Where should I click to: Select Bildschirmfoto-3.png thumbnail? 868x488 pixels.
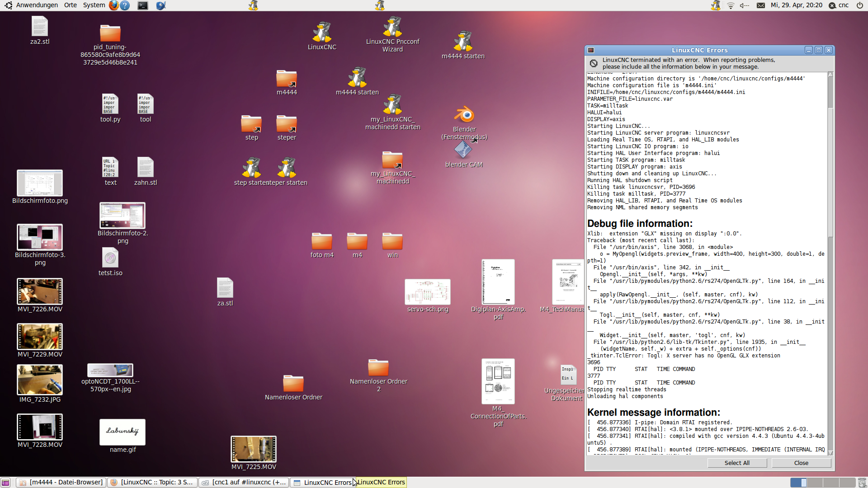(40, 237)
